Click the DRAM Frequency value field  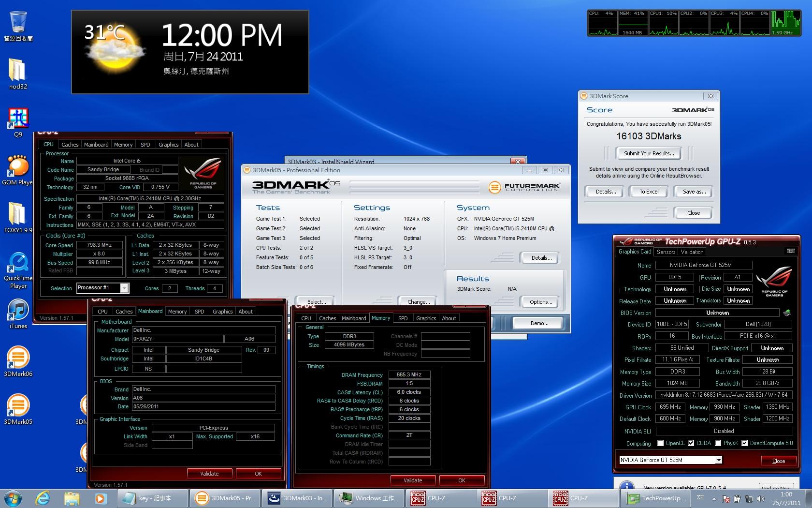point(409,375)
